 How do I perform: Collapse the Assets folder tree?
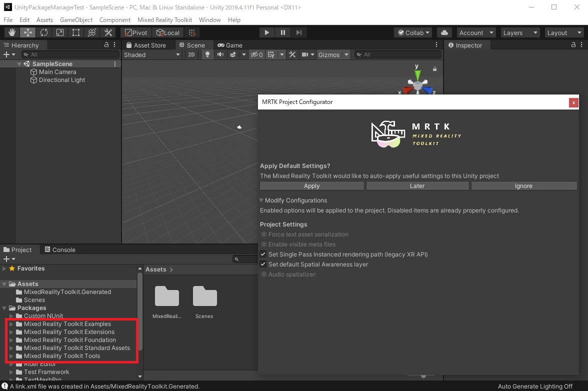[4, 284]
